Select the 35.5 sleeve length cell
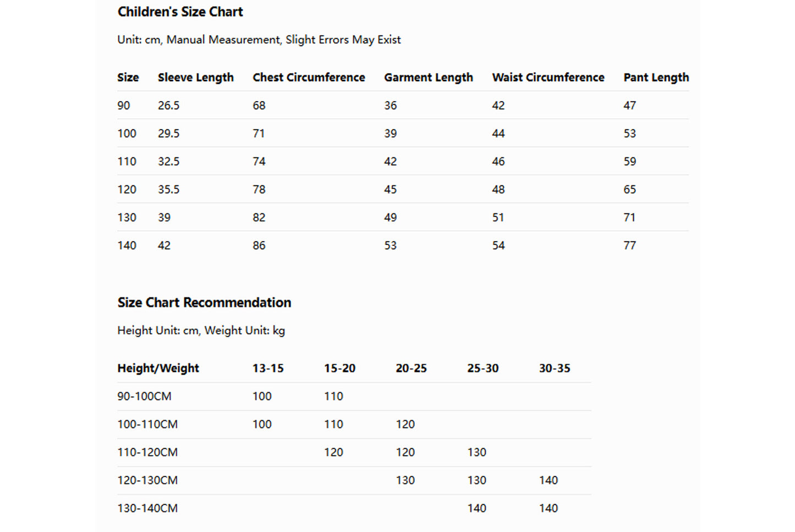This screenshot has width=795, height=532. 168,190
